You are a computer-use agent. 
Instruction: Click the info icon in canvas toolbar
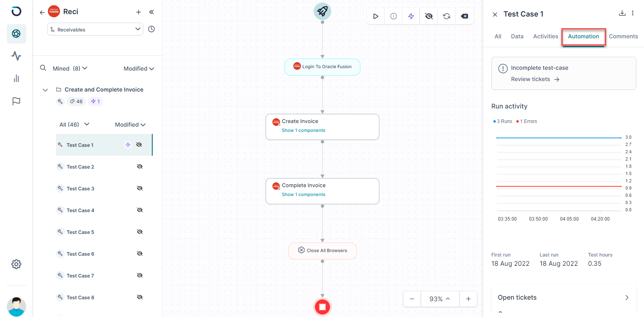(393, 16)
